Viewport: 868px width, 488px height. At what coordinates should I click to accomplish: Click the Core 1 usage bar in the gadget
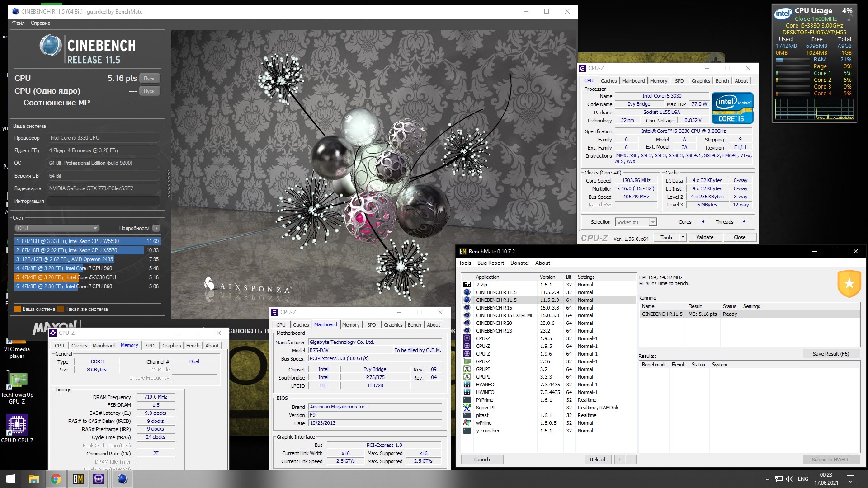point(792,73)
